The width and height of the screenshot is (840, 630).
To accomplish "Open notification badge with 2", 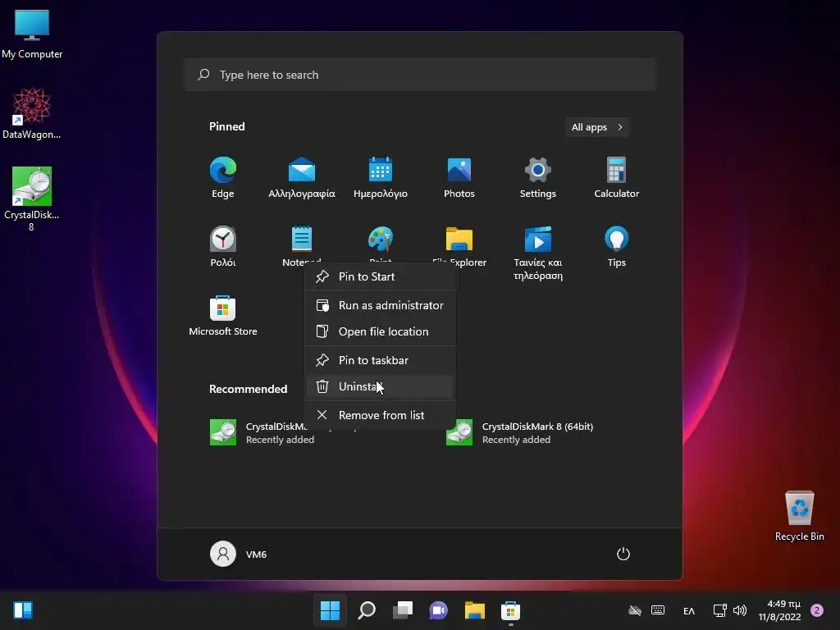I will [x=817, y=610].
